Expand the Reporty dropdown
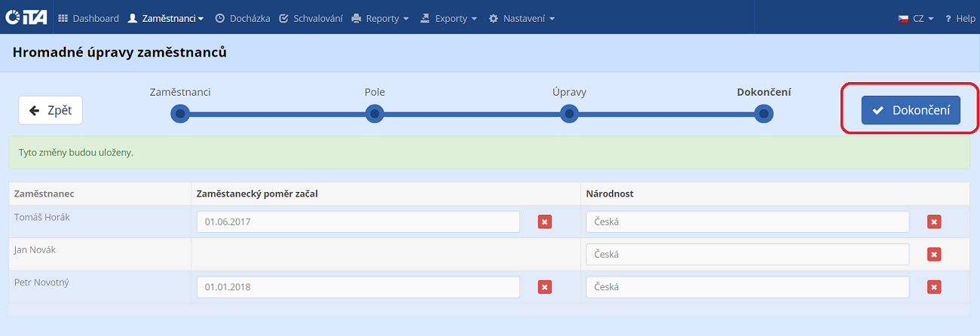The width and height of the screenshot is (980, 336). [381, 18]
